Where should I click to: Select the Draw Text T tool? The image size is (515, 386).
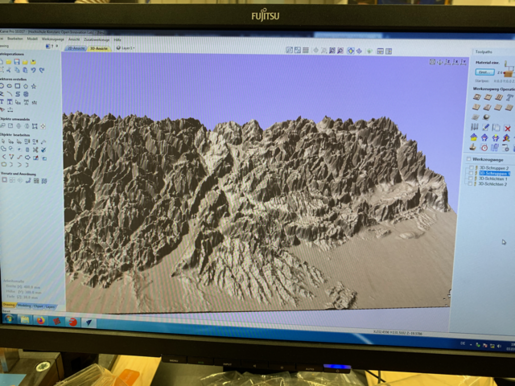[x=2, y=102]
